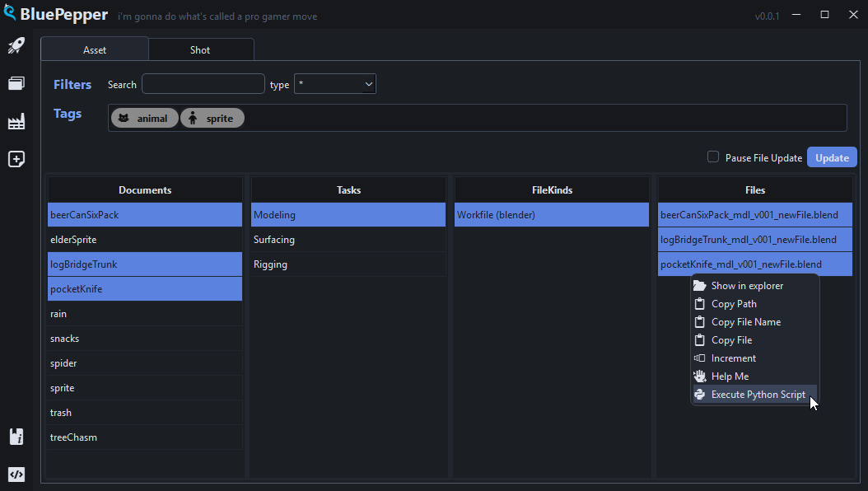Choose Help Me from context menu

pyautogui.click(x=755, y=376)
